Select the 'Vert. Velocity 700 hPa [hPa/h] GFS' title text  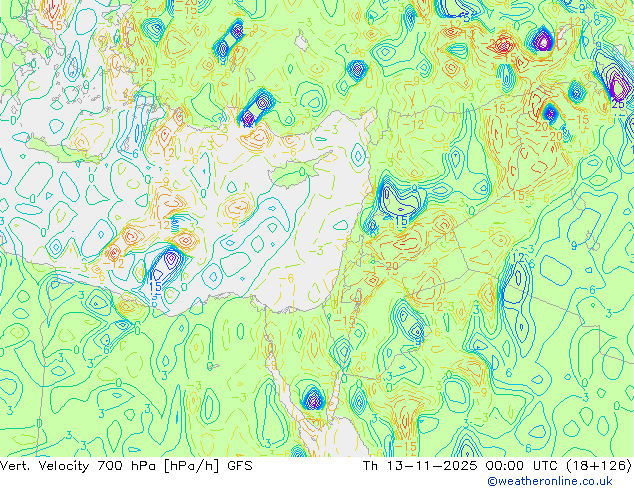click(126, 466)
